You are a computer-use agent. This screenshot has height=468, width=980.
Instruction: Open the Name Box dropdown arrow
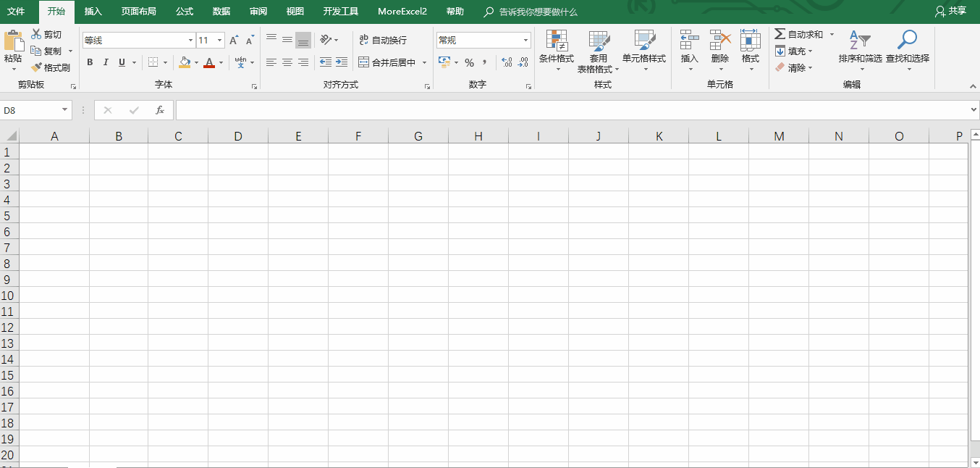coord(65,110)
